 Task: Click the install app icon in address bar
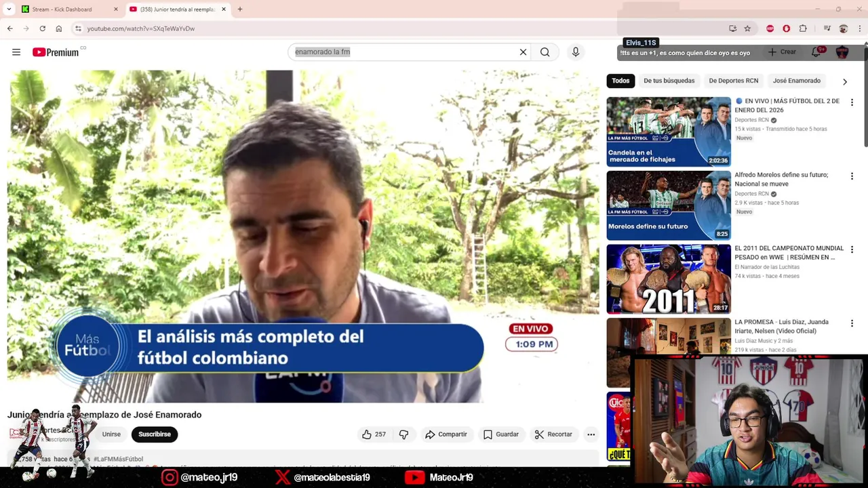[732, 28]
